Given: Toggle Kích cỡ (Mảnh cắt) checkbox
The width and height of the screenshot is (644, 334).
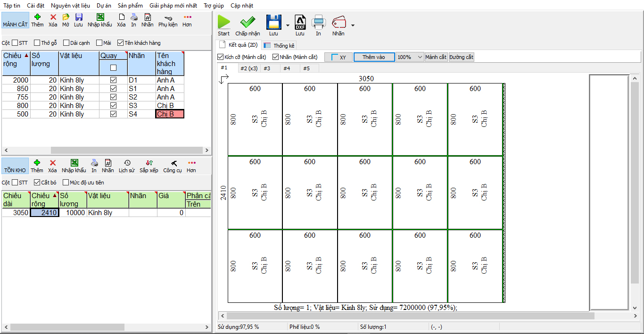Looking at the screenshot, I should [220, 57].
